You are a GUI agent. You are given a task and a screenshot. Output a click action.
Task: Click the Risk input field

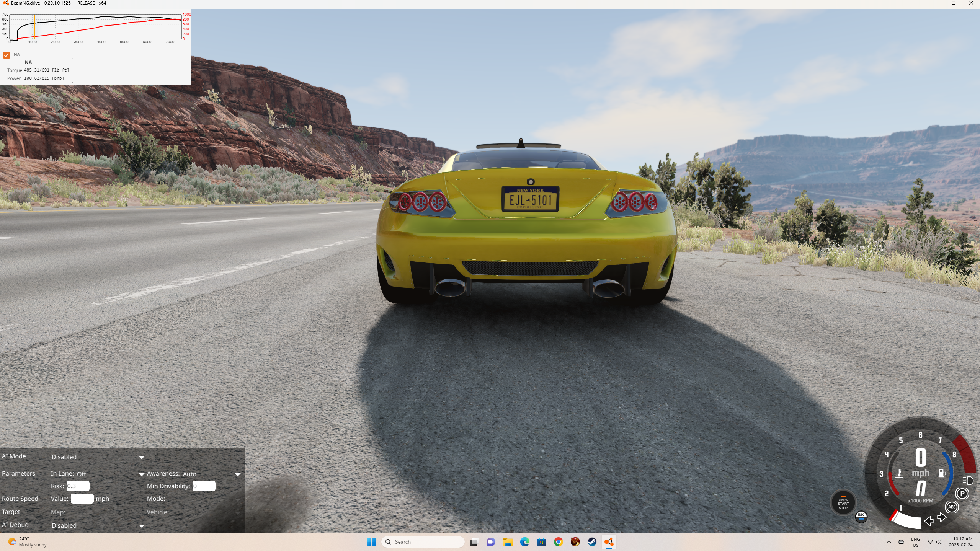[x=78, y=486]
